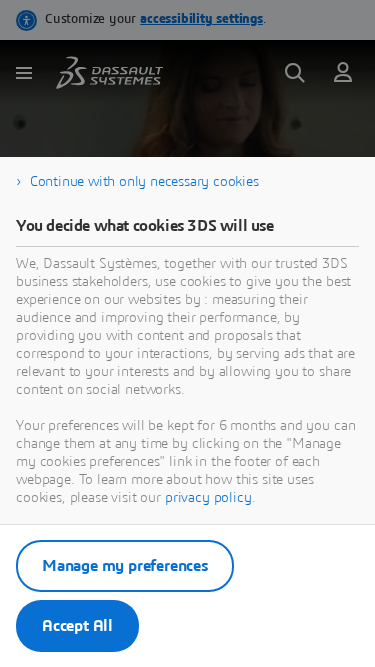Screen dimensions: 375x667
Task: Click the heading You decide what cookies 3DS will use
Action: pos(145,225)
